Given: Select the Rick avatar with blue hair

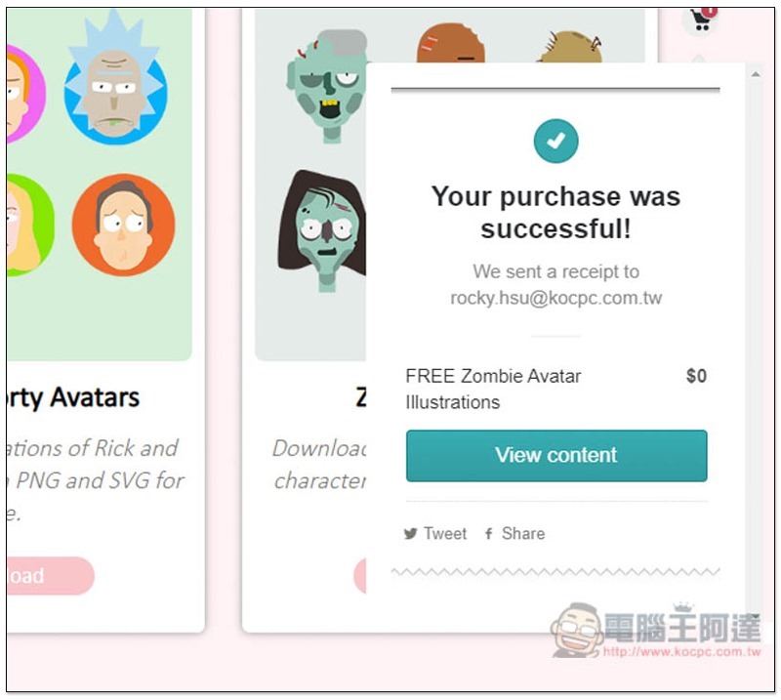Looking at the screenshot, I should click(x=115, y=80).
